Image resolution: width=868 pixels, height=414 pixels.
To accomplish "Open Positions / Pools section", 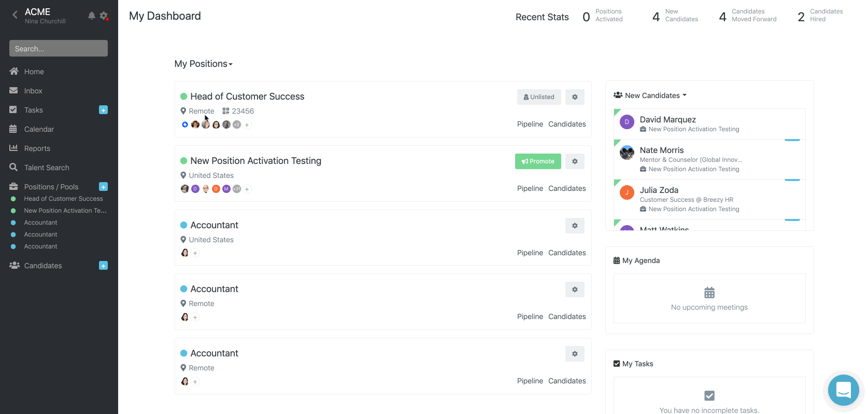I will 51,187.
